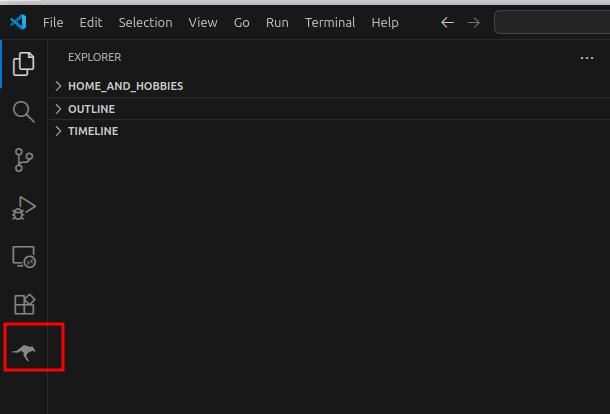The image size is (610, 414).
Task: Expand the HOME_AND_HOBBIES folder section
Action: click(125, 86)
